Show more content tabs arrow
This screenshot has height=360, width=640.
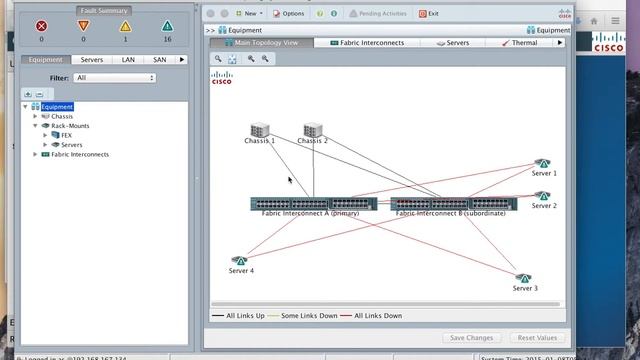[x=560, y=42]
